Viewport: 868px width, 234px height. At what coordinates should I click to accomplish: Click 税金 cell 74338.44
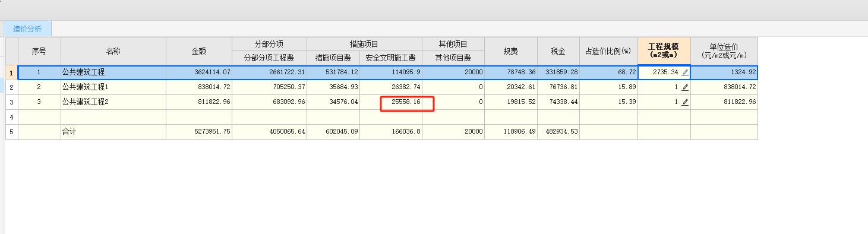558,102
